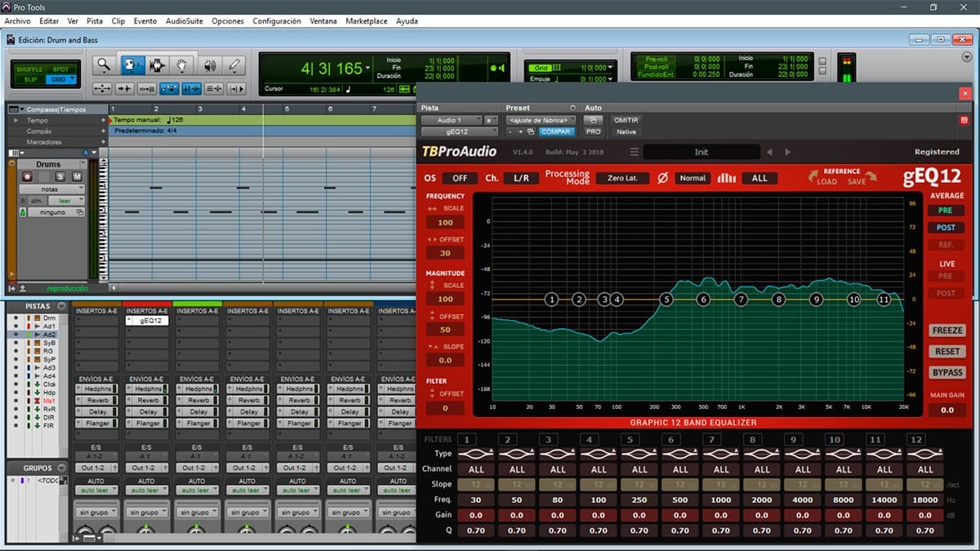Viewport: 980px width, 551px height.
Task: Select EQ band node 5 on graph
Action: pos(666,300)
